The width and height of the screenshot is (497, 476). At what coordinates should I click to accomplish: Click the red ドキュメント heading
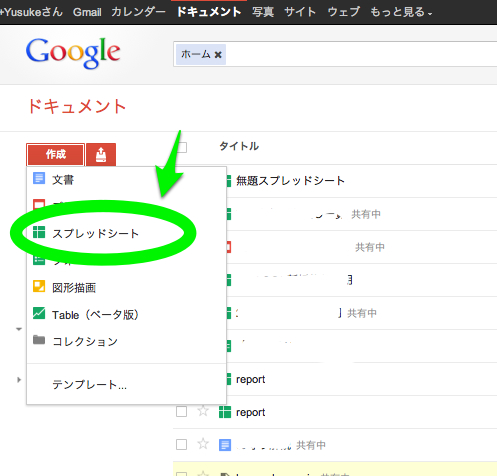[77, 107]
